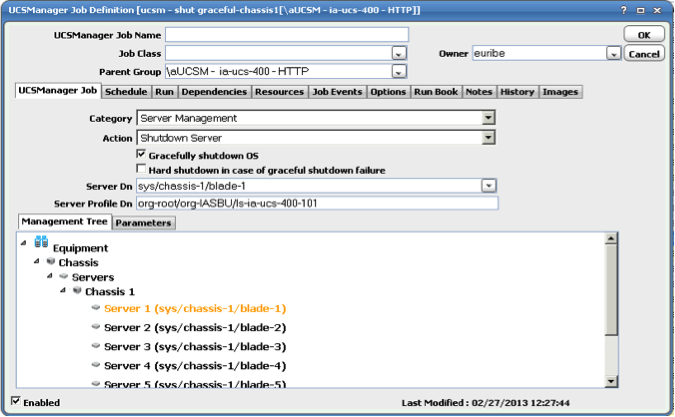Click the Server 3 blade icon

tap(96, 346)
